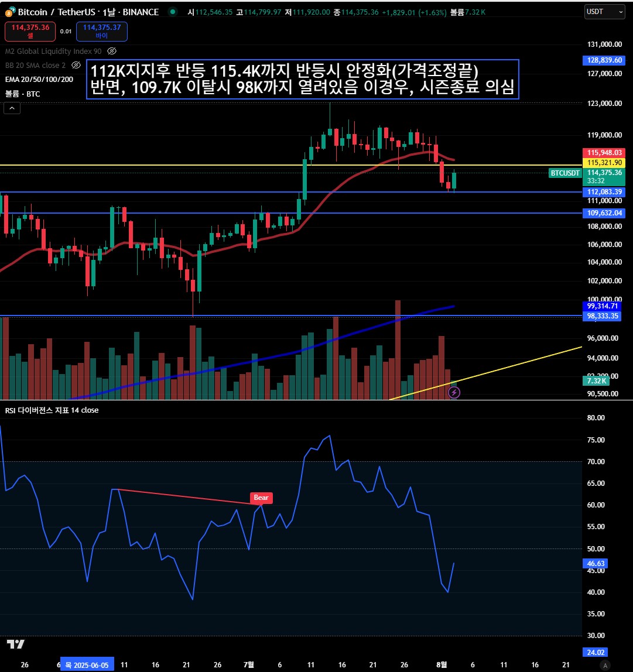Click the 목 2025-06-05 date marker
Image resolution: width=633 pixels, height=672 pixels.
[87, 665]
